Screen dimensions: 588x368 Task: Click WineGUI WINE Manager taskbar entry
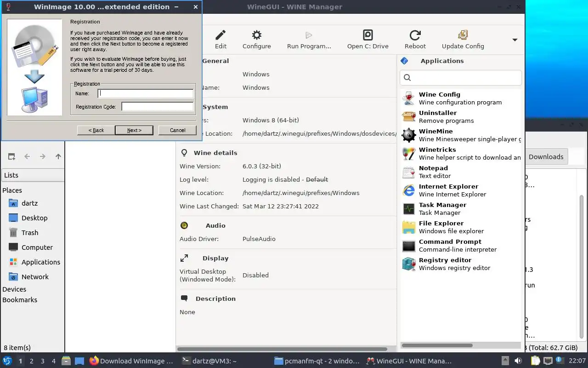coord(409,361)
